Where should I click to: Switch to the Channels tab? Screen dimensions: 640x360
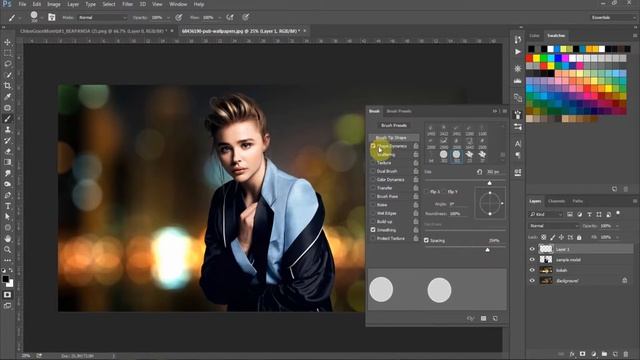(556, 201)
